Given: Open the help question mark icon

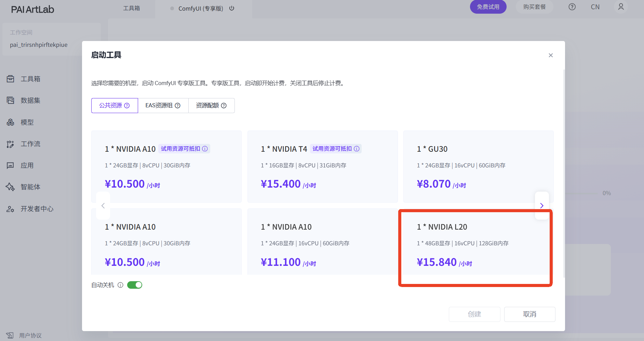Looking at the screenshot, I should point(572,7).
